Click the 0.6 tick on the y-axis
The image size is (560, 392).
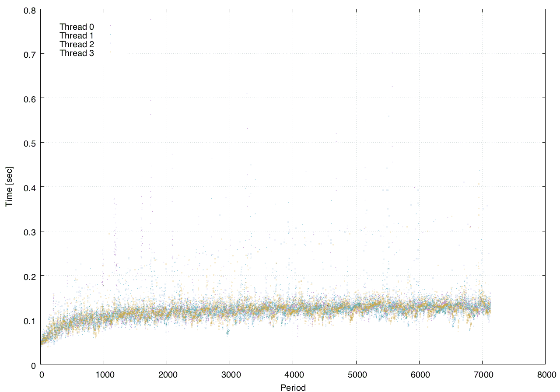(x=28, y=98)
